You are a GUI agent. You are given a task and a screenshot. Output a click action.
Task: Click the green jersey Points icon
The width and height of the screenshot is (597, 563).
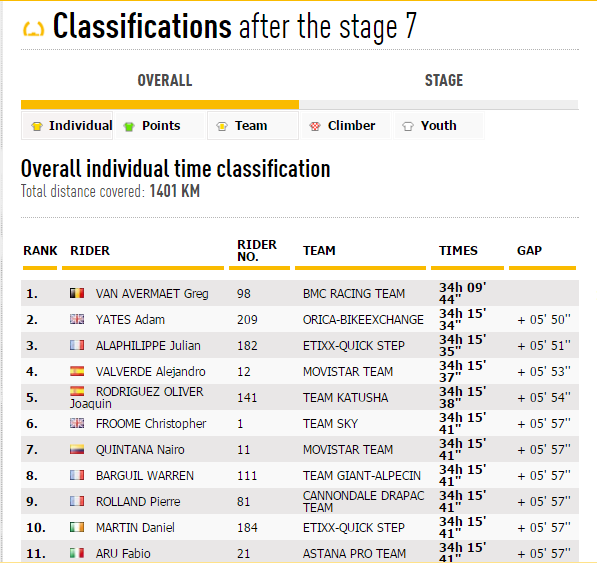tap(129, 126)
